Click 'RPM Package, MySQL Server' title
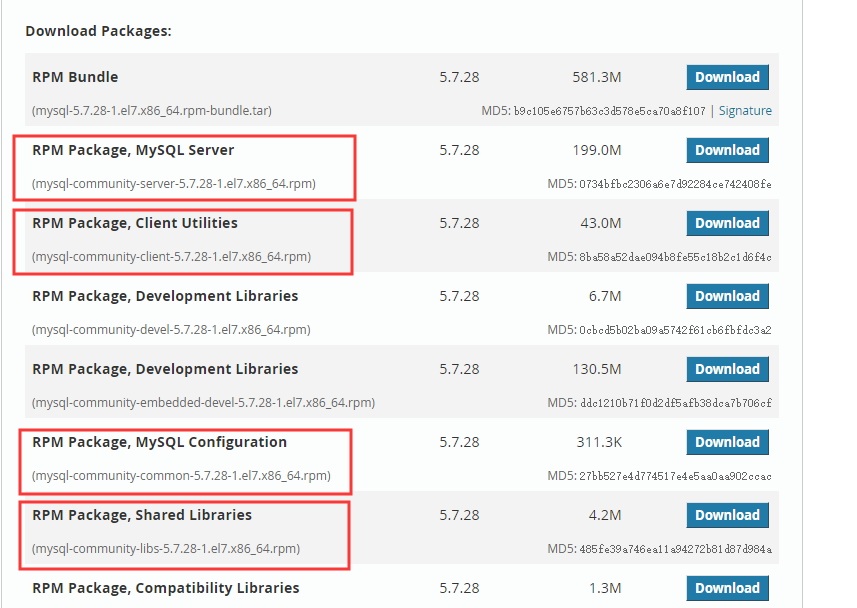The width and height of the screenshot is (857, 608). [x=133, y=150]
